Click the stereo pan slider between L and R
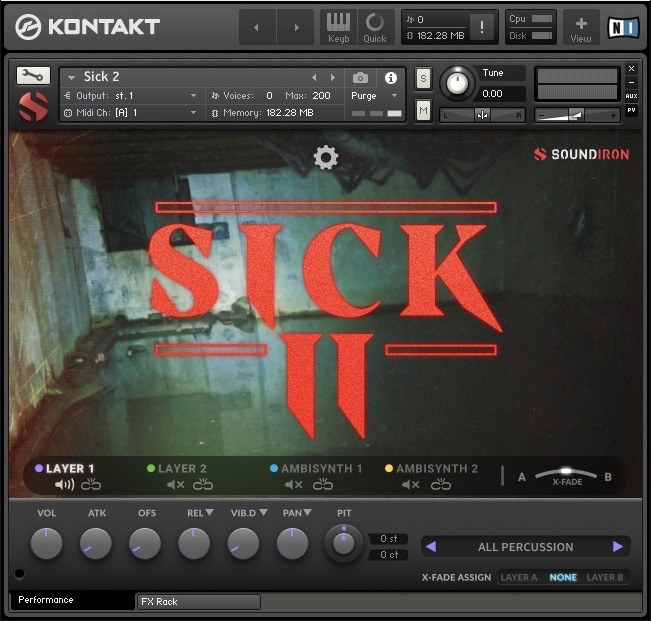Screen dimensions: 651x621 (x=482, y=115)
